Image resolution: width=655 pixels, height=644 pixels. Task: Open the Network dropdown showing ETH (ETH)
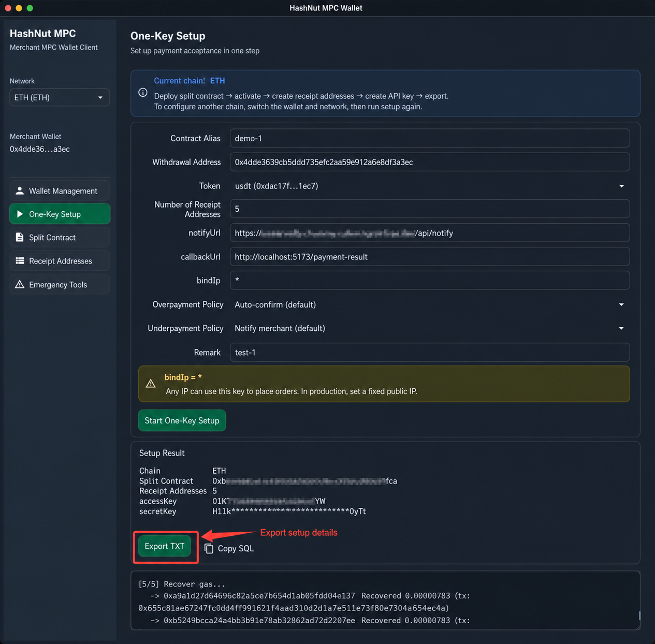pyautogui.click(x=60, y=97)
